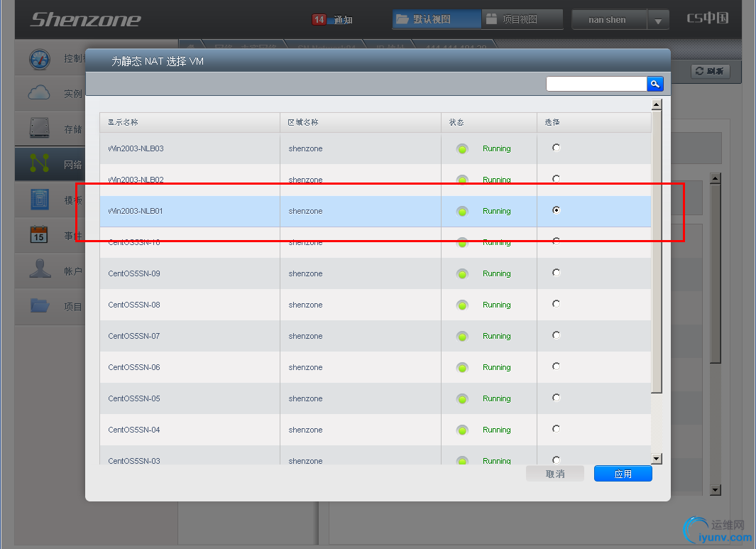Select radio button for CentOS5SN-09
756x549 pixels.
click(557, 273)
